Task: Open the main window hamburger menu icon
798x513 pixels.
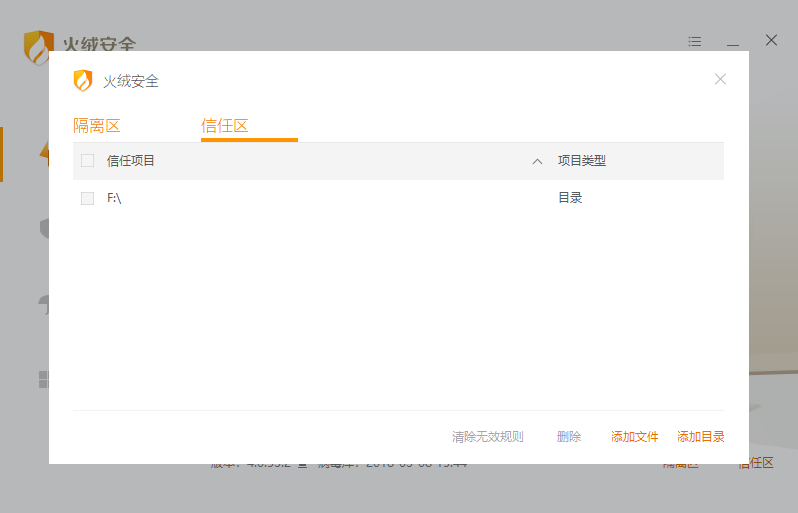Action: 695,41
